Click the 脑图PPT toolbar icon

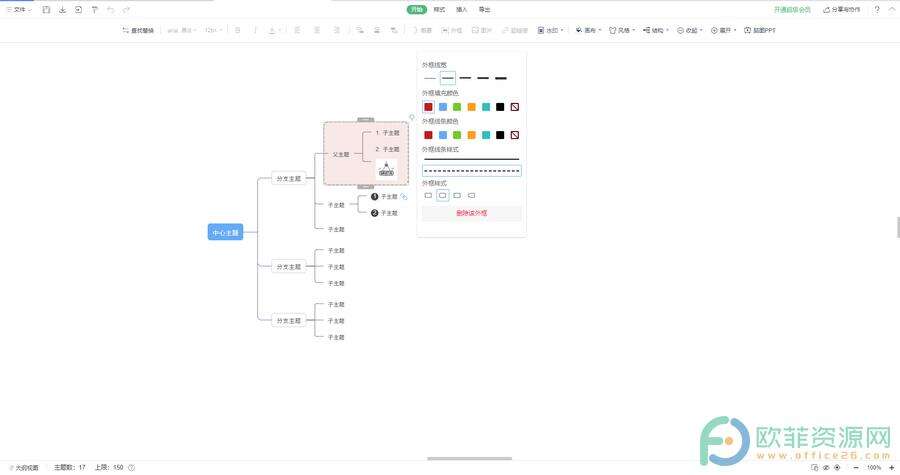(759, 30)
